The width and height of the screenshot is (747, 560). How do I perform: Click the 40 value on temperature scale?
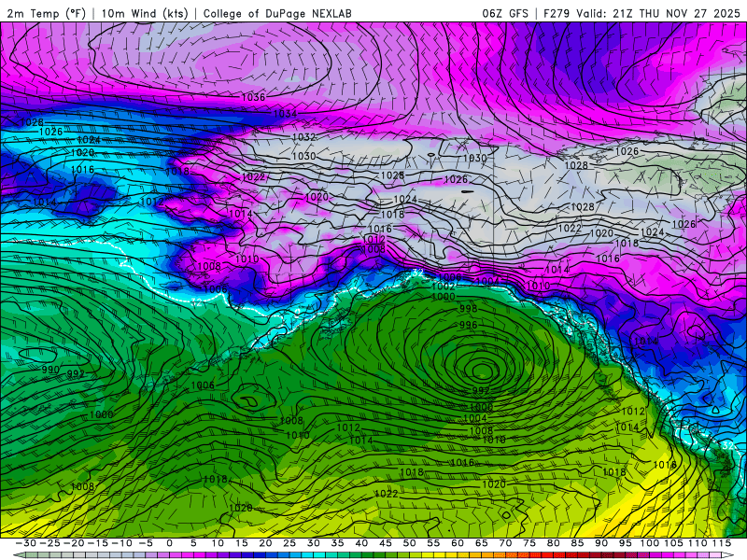tap(361, 543)
